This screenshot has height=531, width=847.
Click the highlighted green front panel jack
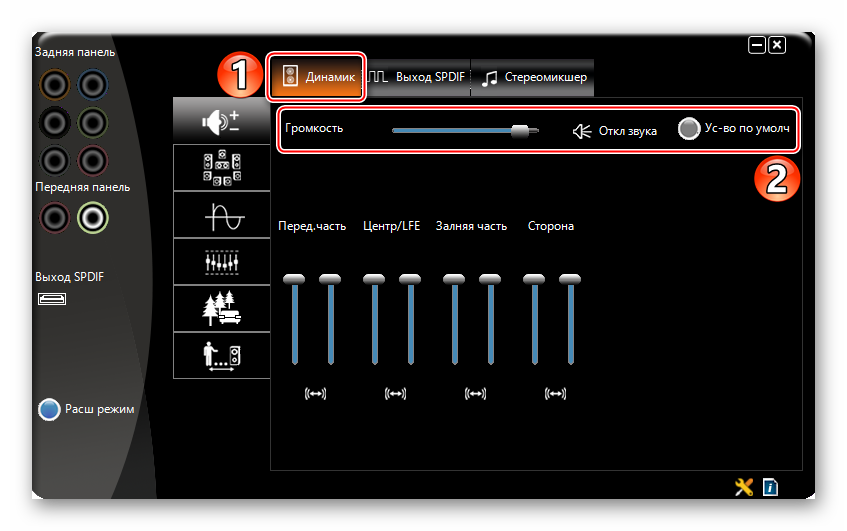92,216
